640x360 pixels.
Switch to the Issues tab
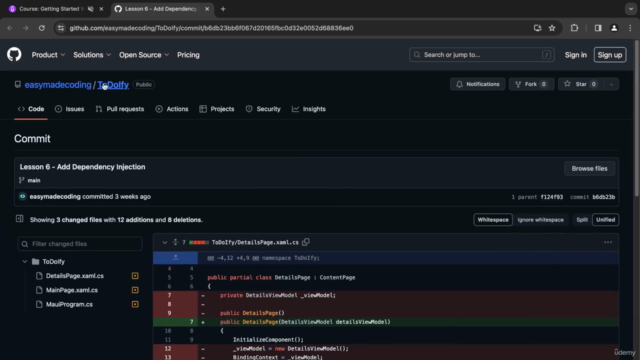(x=69, y=109)
